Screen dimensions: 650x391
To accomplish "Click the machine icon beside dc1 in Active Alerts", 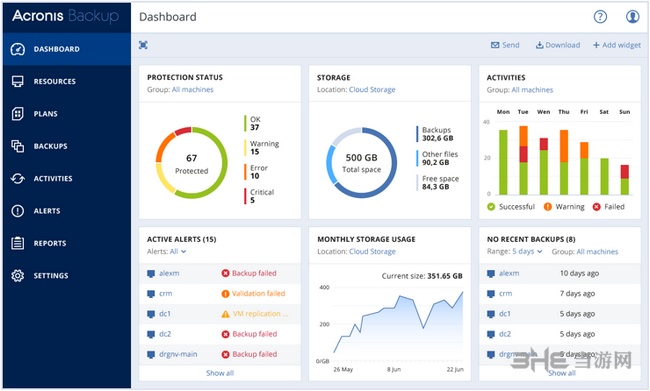I will [x=151, y=314].
